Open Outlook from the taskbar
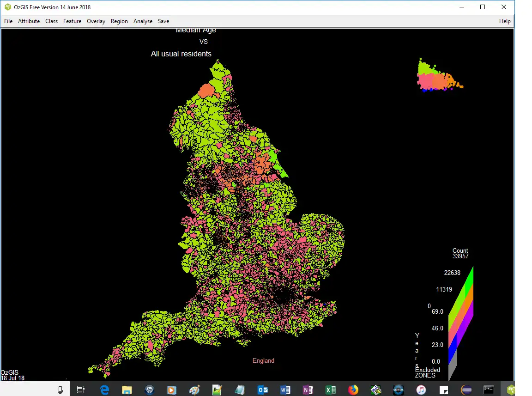Viewport: 532px width, 396px height. (263, 390)
